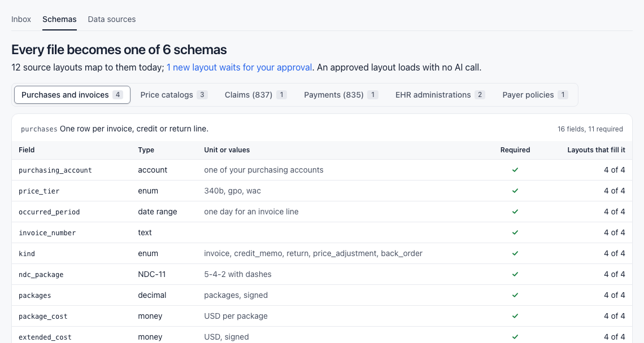Click '16 fields, 11 required' summary
The height and width of the screenshot is (343, 644).
[x=590, y=129]
